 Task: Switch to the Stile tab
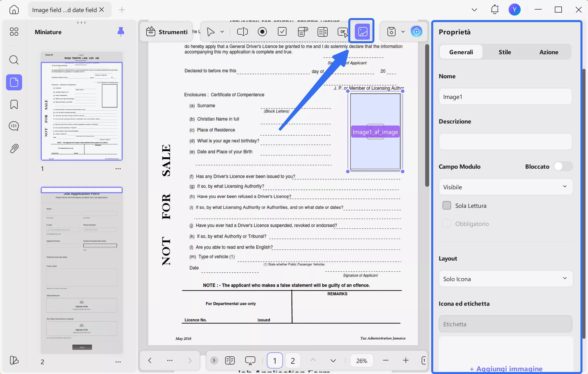click(x=505, y=52)
